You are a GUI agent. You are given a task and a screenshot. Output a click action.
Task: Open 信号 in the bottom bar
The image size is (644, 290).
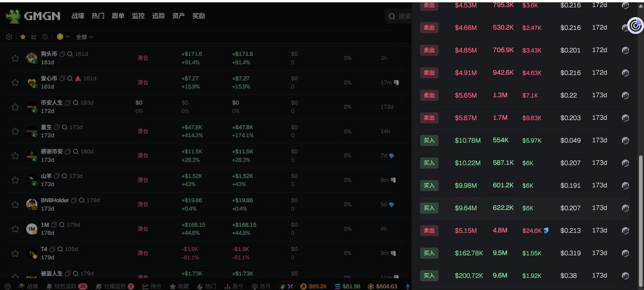pos(261,286)
